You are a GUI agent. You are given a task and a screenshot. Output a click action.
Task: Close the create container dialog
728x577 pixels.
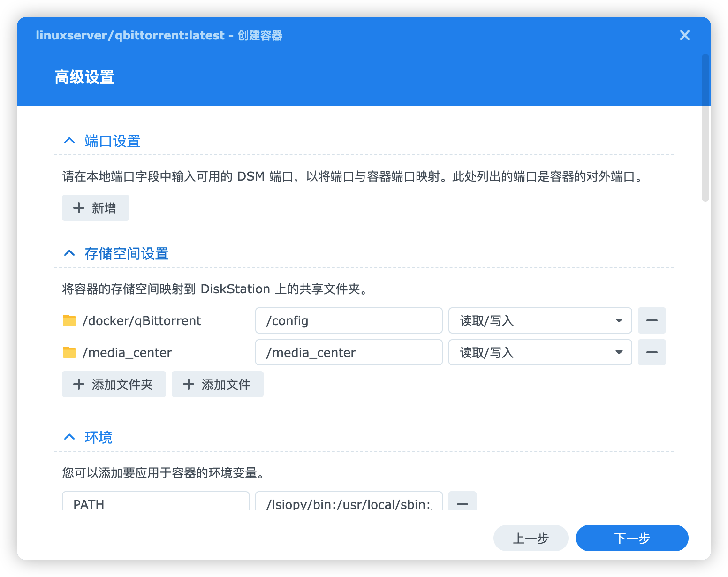click(x=684, y=35)
